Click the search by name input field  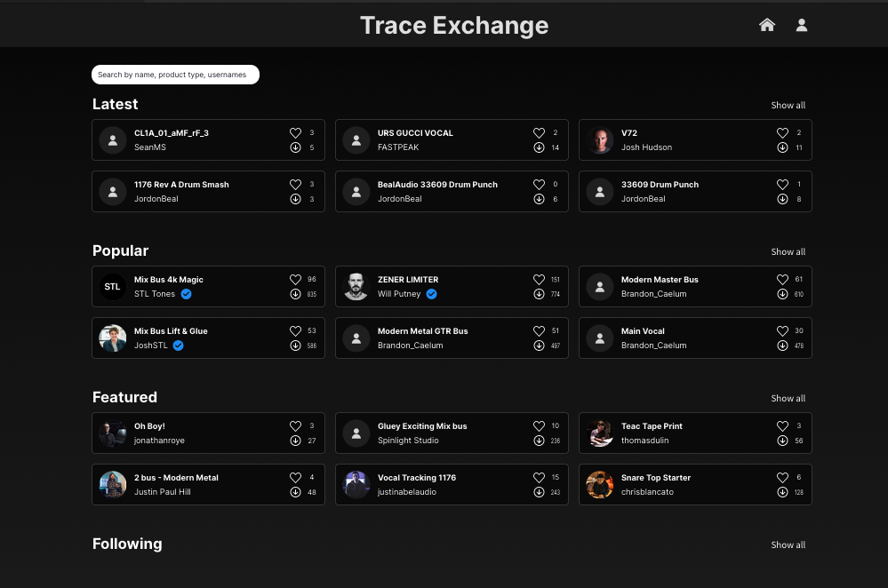click(175, 75)
